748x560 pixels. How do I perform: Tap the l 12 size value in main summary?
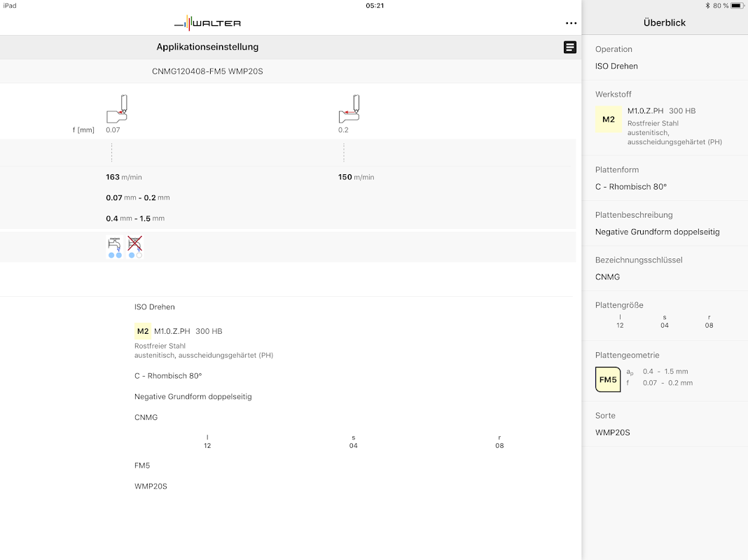pos(207,442)
